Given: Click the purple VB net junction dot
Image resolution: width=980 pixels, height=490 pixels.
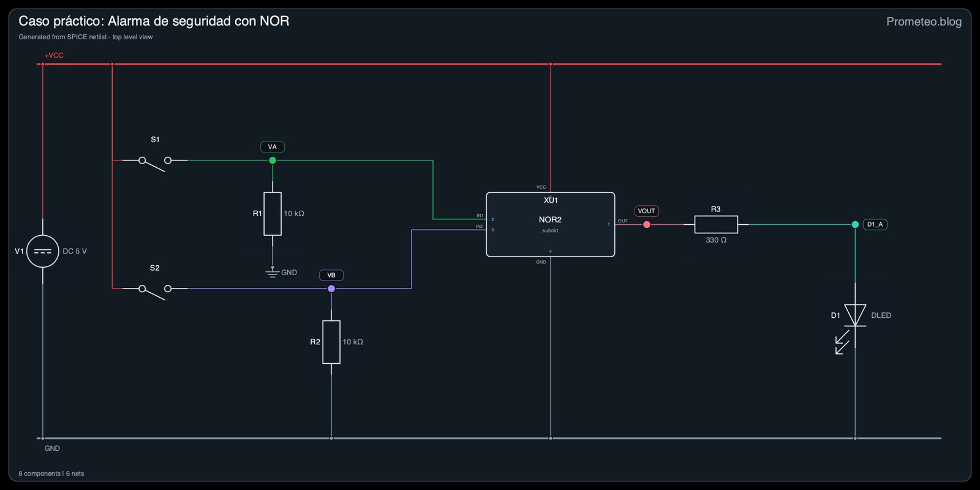Looking at the screenshot, I should [331, 288].
